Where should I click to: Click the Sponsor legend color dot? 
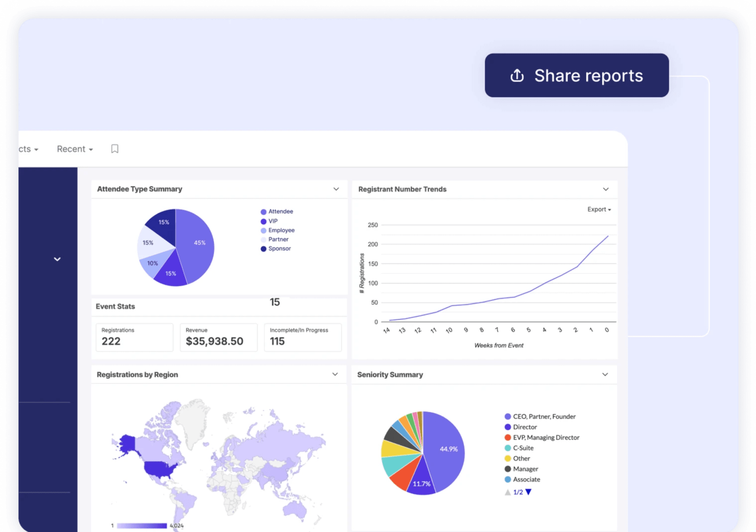263,249
